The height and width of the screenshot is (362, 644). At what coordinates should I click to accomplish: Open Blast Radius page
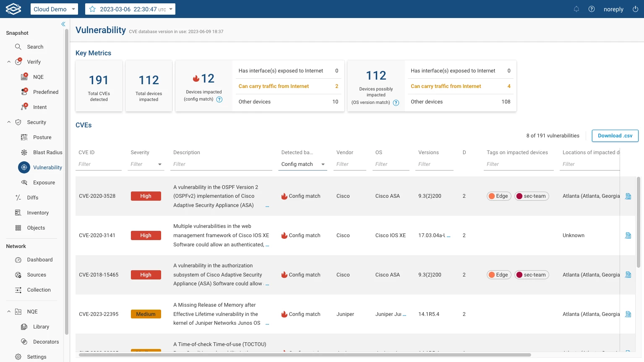click(x=47, y=153)
